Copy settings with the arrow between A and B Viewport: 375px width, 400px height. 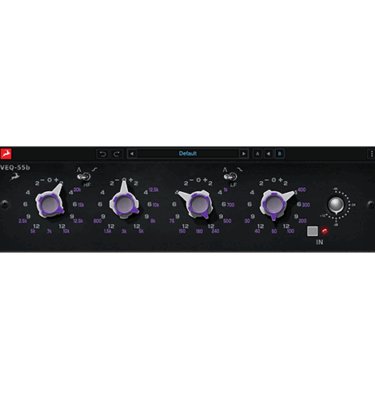[268, 154]
